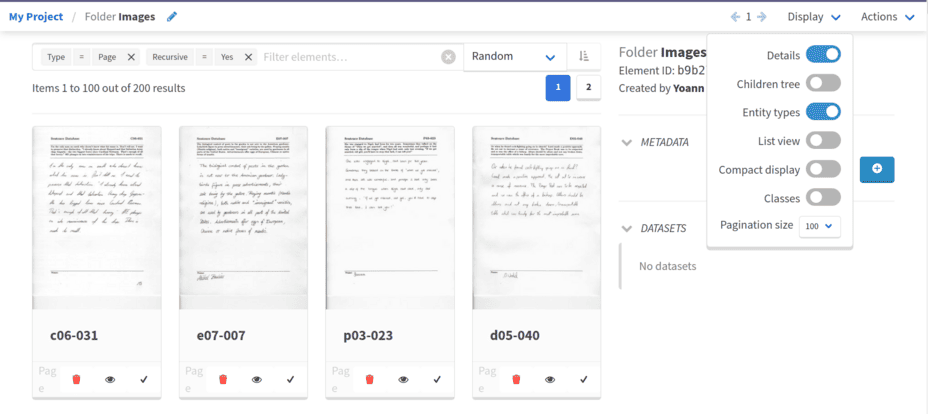Select page p03-023 with checkmark icon
Screen dimensions: 928x414
click(x=437, y=379)
